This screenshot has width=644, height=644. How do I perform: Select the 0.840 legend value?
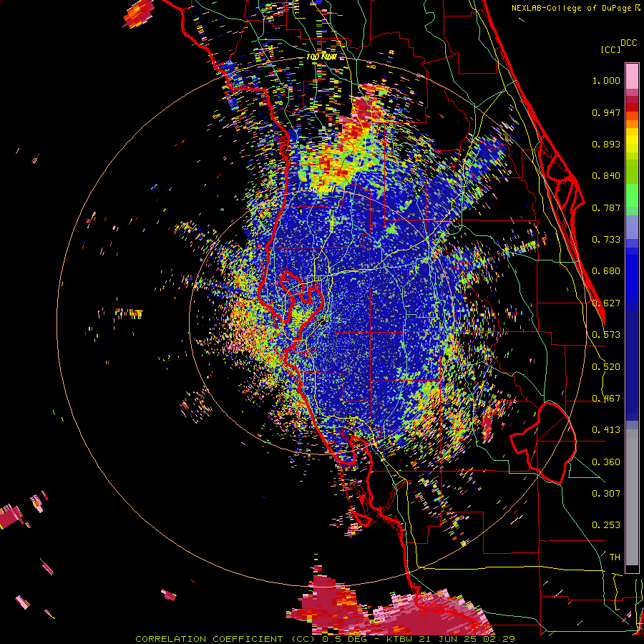pyautogui.click(x=606, y=176)
